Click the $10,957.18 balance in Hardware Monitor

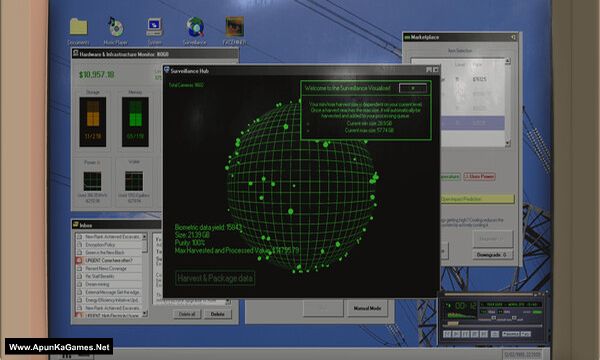point(96,75)
